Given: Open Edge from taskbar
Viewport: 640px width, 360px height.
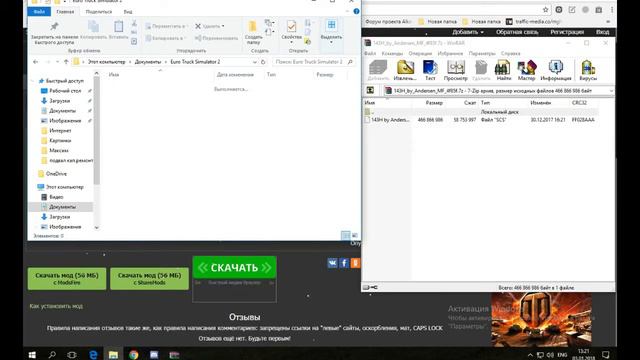Looking at the screenshot, I should tap(93, 355).
